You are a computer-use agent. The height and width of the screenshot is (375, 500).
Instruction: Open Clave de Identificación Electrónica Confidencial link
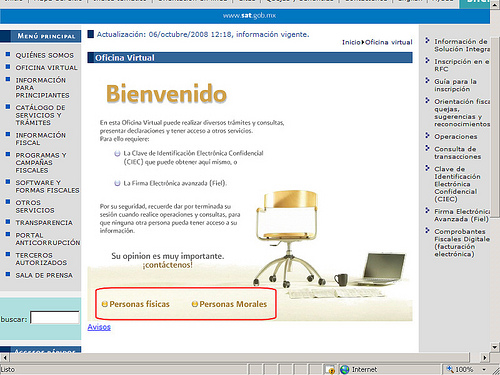tap(457, 184)
